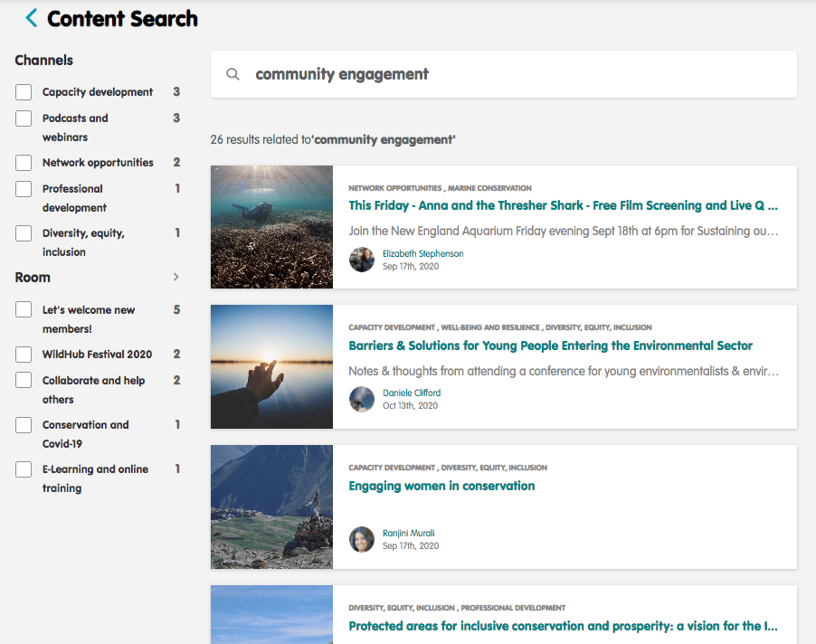The width and height of the screenshot is (816, 644).
Task: Enable the WildHub Festival 2020 filter
Action: (x=24, y=355)
